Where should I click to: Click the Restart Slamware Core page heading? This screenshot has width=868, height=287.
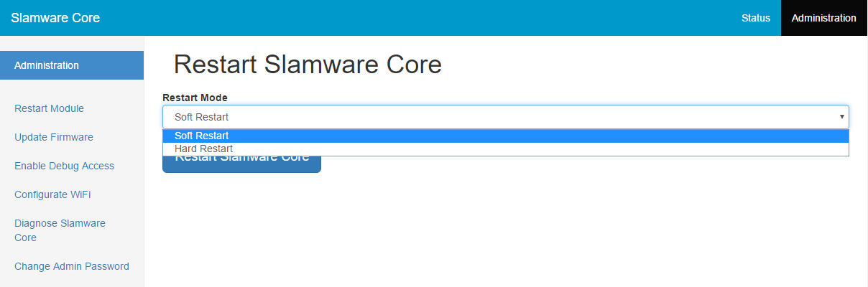(x=308, y=65)
